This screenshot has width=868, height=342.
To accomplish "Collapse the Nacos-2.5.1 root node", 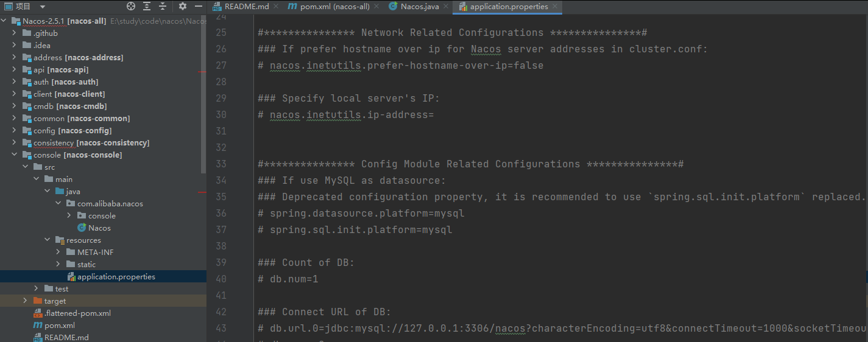I will (x=4, y=21).
